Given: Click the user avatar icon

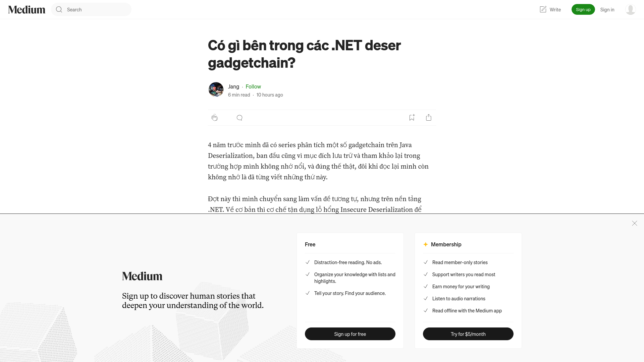Looking at the screenshot, I should pyautogui.click(x=630, y=9).
